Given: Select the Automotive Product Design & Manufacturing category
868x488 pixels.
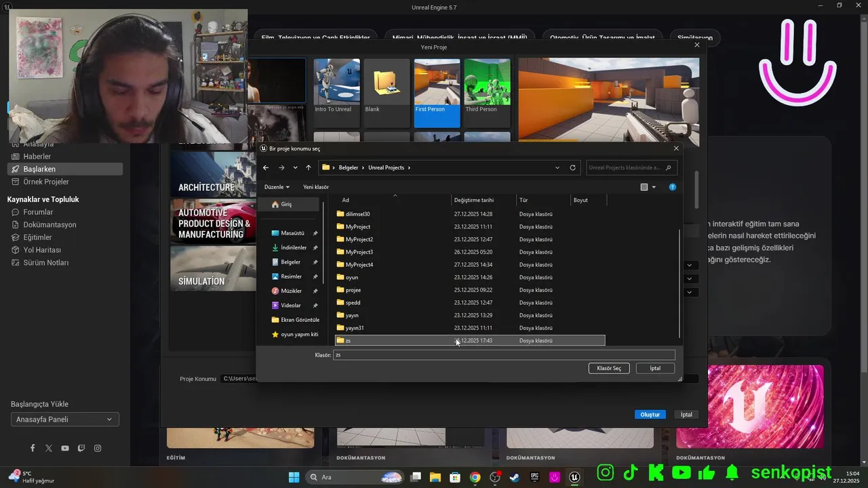Looking at the screenshot, I should click(x=213, y=221).
